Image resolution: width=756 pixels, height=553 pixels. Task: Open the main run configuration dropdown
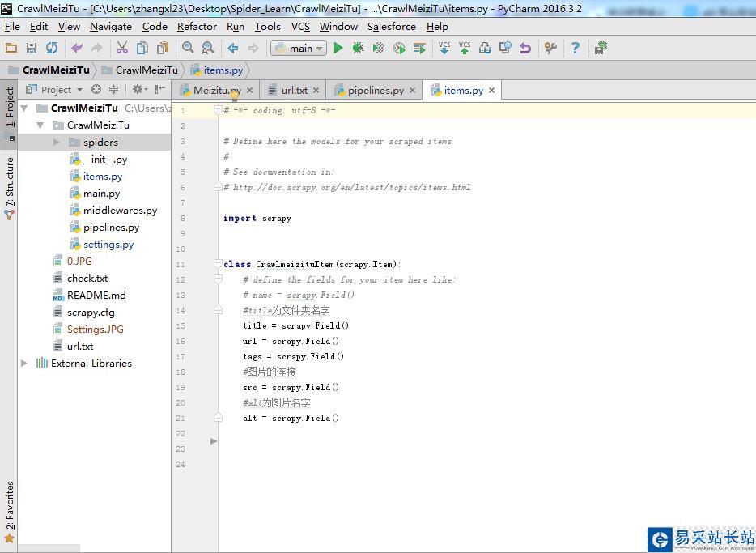pyautogui.click(x=299, y=49)
